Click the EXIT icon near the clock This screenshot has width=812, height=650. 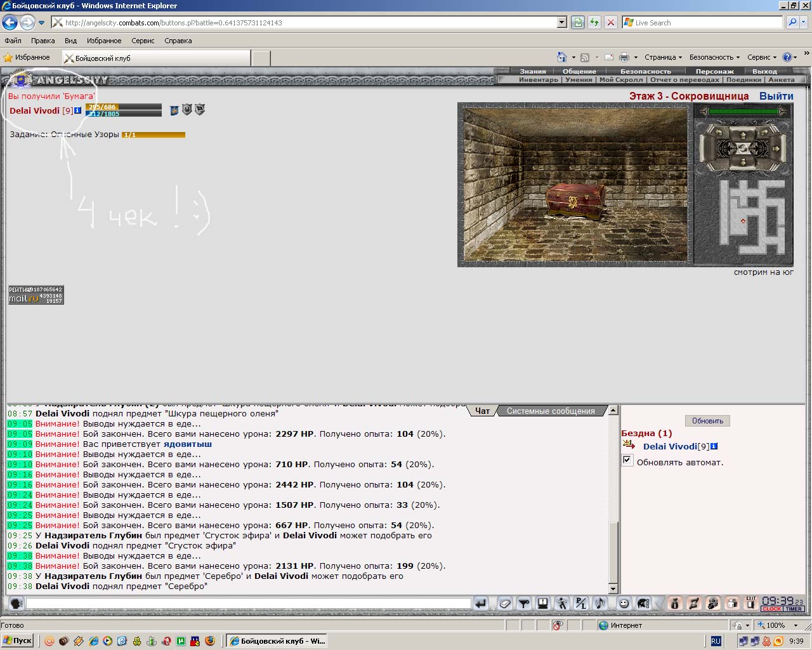(x=751, y=604)
